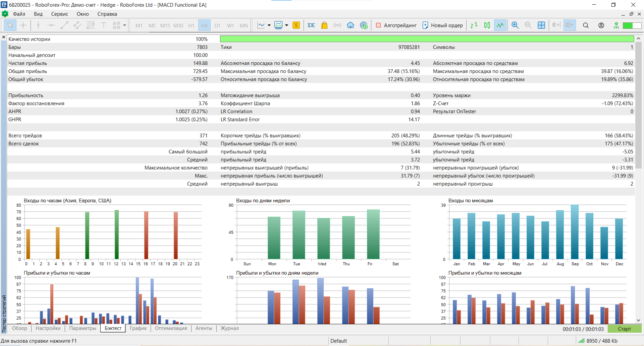Open the Сервис menu

(x=59, y=14)
